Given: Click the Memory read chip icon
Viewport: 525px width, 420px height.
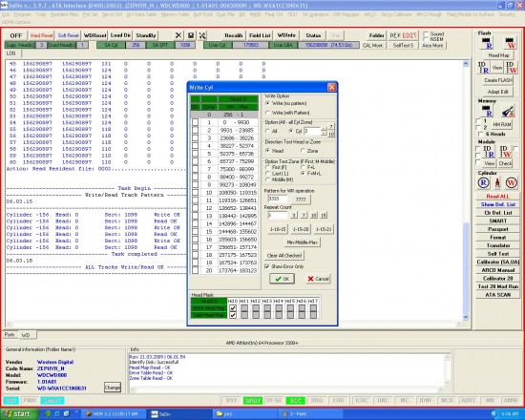Looking at the screenshot, I should coord(486,111).
